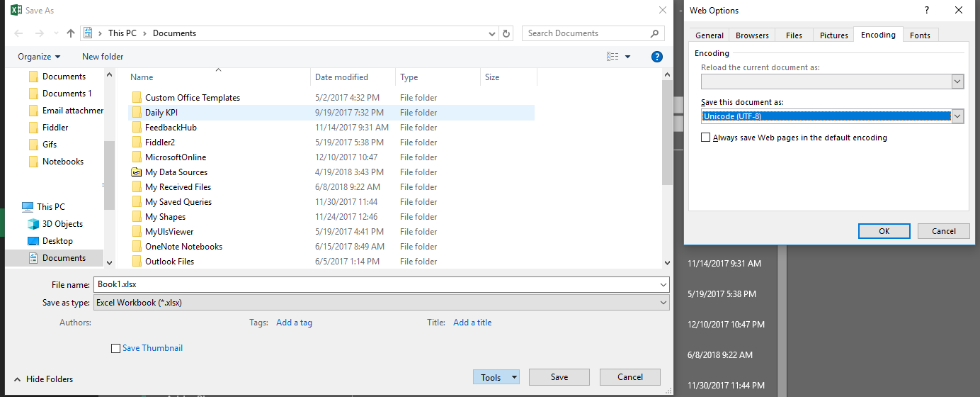Click the change view layout icon

(x=612, y=57)
